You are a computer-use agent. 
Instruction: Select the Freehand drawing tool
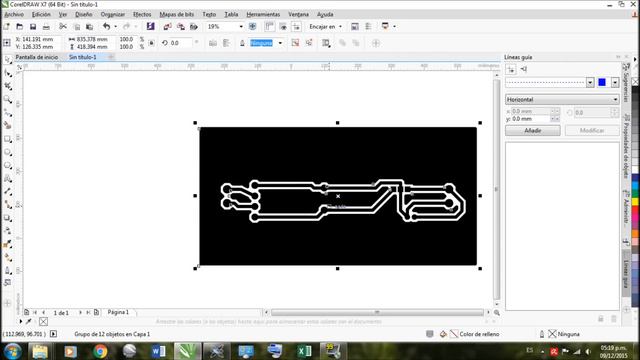(7, 112)
